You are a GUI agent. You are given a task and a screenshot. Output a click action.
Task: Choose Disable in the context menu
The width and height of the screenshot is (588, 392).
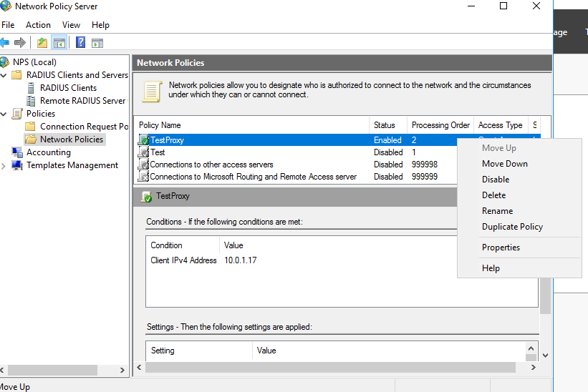(x=496, y=180)
